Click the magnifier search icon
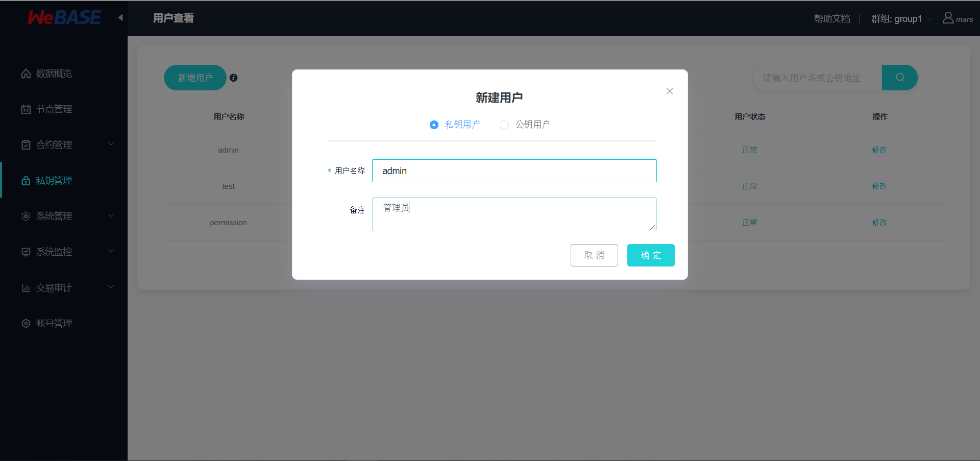 (900, 78)
